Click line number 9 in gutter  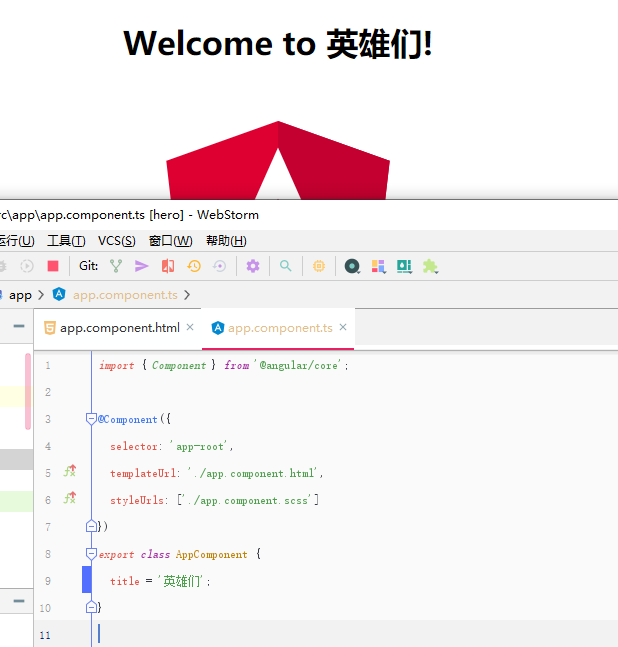pos(48,581)
